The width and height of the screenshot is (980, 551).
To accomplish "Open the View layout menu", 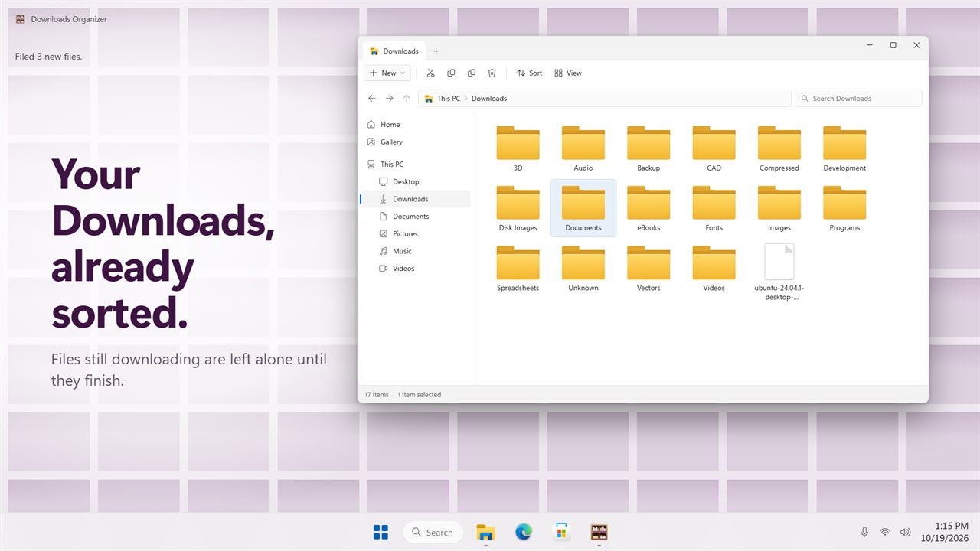I will (x=568, y=73).
